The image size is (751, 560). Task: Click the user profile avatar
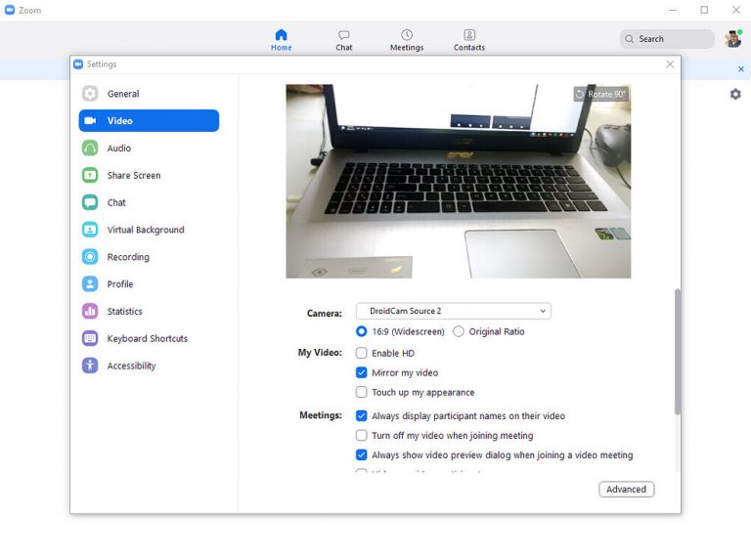coord(733,39)
